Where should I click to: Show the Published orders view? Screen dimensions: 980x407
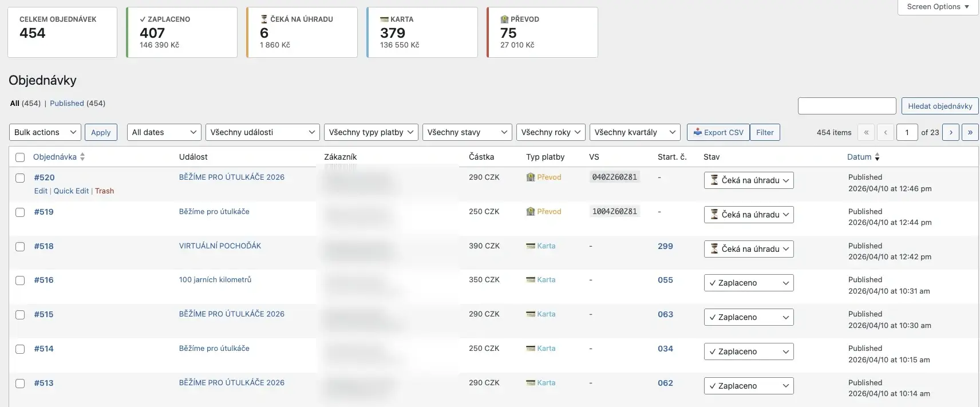tap(67, 104)
